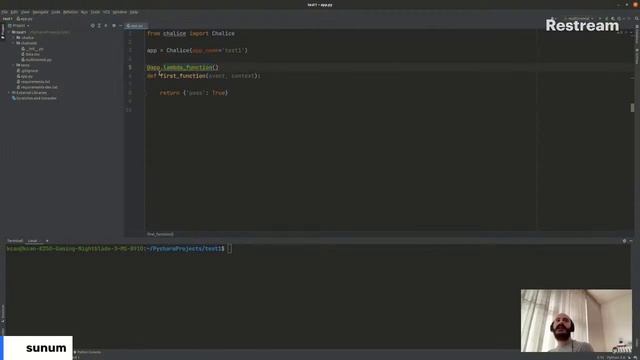Click first_function() in editor breadcrumb bar

pyautogui.click(x=160, y=234)
